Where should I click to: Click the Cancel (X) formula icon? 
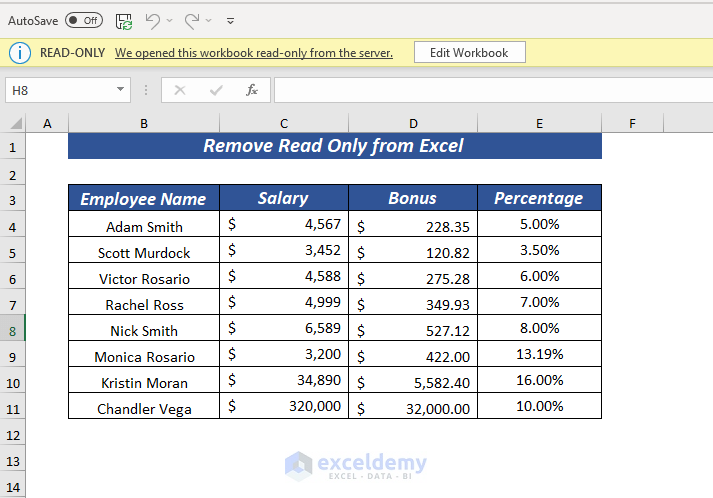tap(180, 90)
